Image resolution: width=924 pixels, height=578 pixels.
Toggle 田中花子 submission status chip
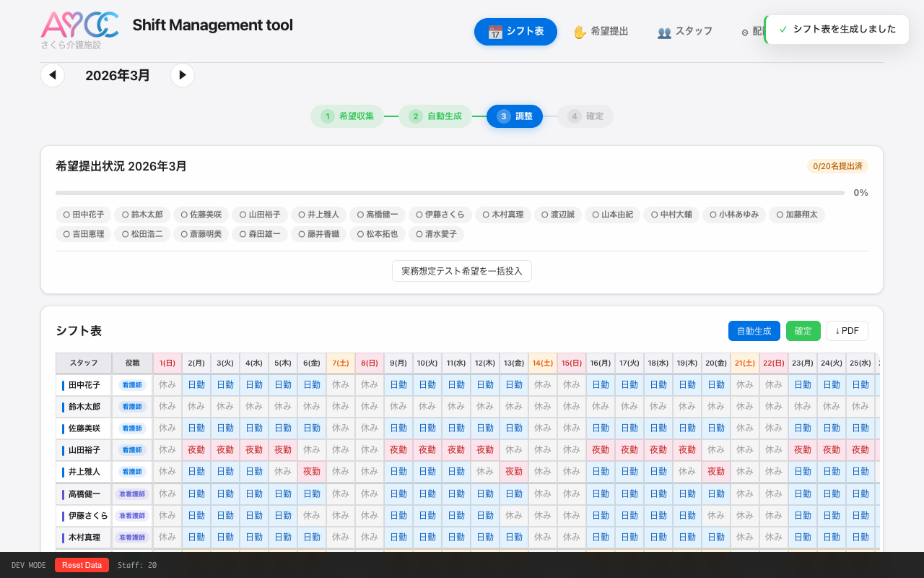pyautogui.click(x=84, y=215)
